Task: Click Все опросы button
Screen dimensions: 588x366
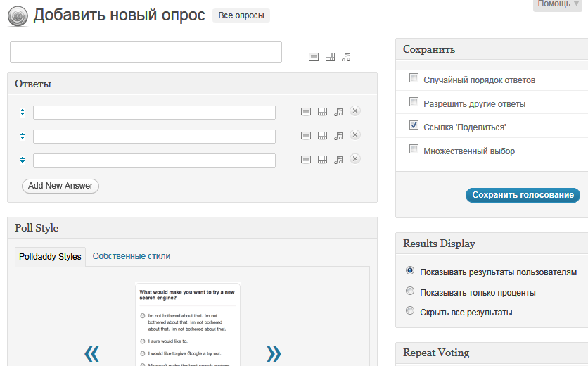Action: [241, 15]
